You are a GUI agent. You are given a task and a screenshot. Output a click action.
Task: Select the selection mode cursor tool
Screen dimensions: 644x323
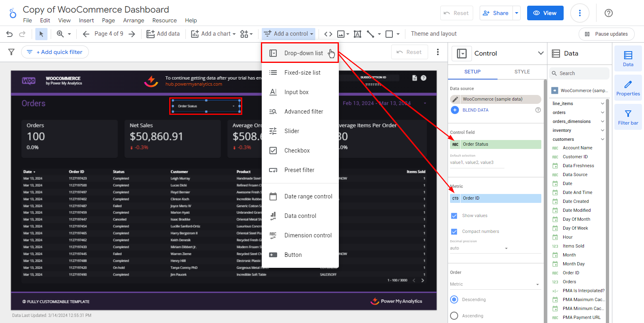(41, 34)
